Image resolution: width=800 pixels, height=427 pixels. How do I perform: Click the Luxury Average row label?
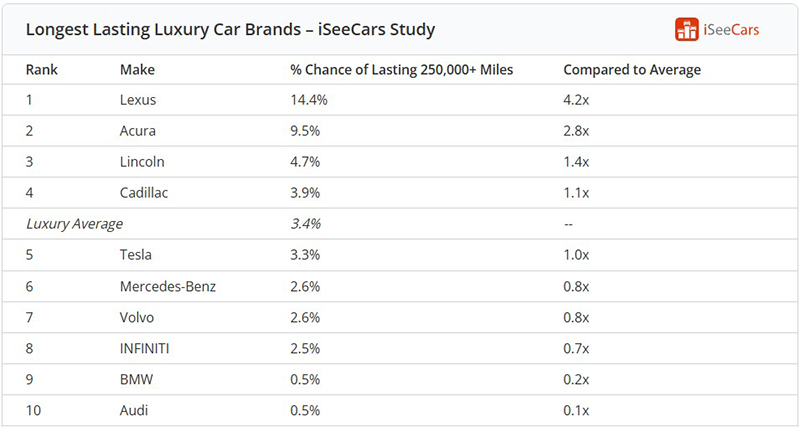coord(74,224)
